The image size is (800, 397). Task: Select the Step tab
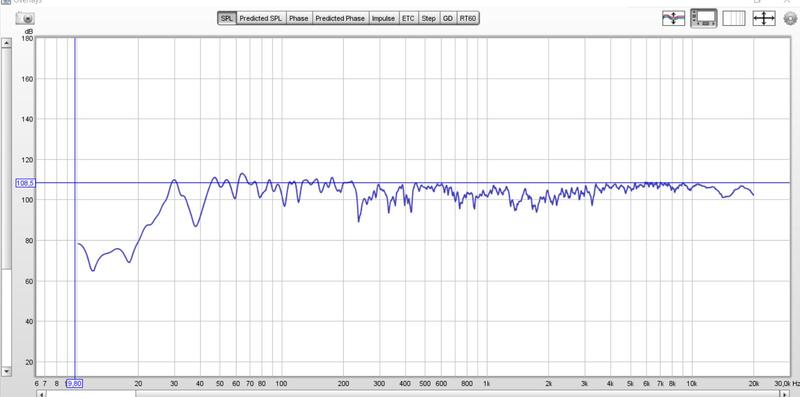pyautogui.click(x=429, y=18)
